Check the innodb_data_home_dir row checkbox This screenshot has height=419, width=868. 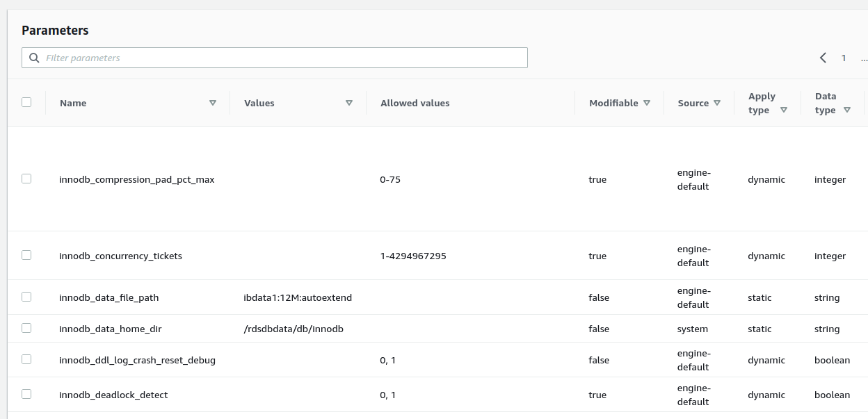(x=26, y=328)
